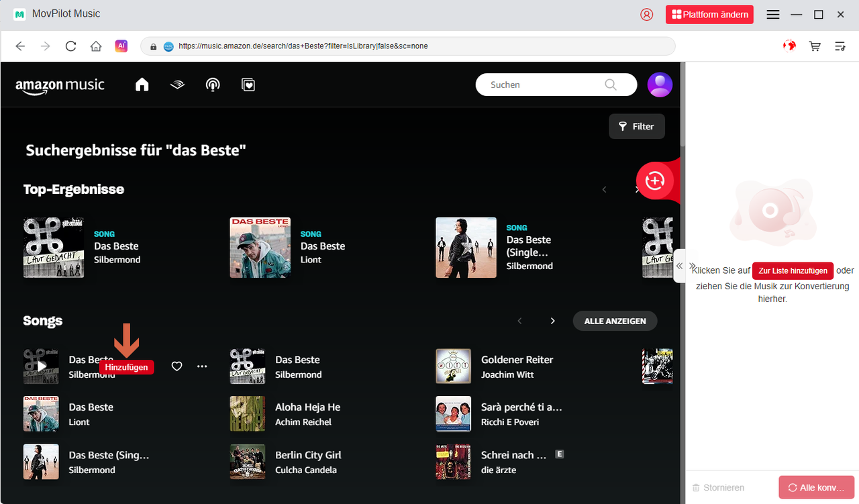Image resolution: width=859 pixels, height=504 pixels.
Task: Click the Plattform ändern button
Action: click(x=709, y=14)
